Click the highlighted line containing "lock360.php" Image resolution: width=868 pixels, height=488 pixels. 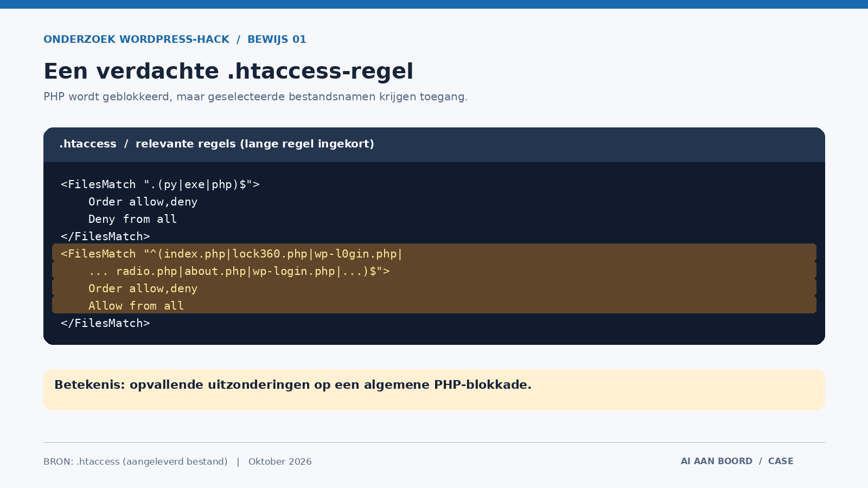coord(434,254)
